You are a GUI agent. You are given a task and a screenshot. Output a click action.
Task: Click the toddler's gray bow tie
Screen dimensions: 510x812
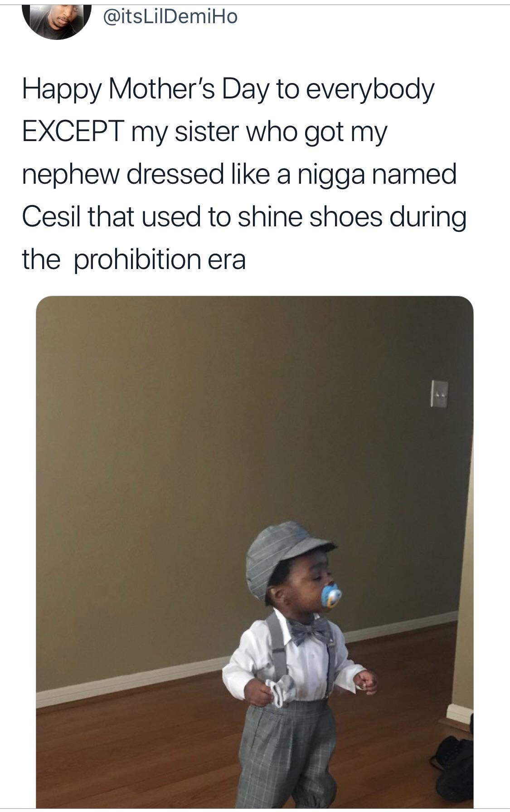311,631
